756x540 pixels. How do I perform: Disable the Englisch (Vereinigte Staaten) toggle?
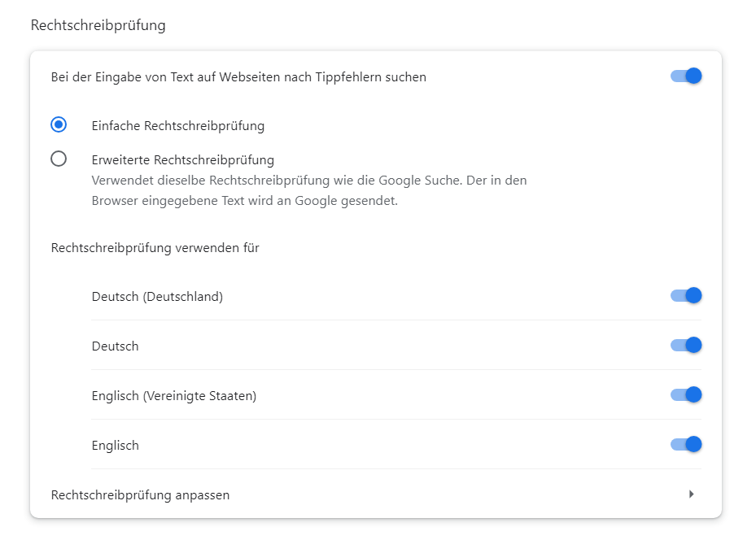(x=685, y=394)
